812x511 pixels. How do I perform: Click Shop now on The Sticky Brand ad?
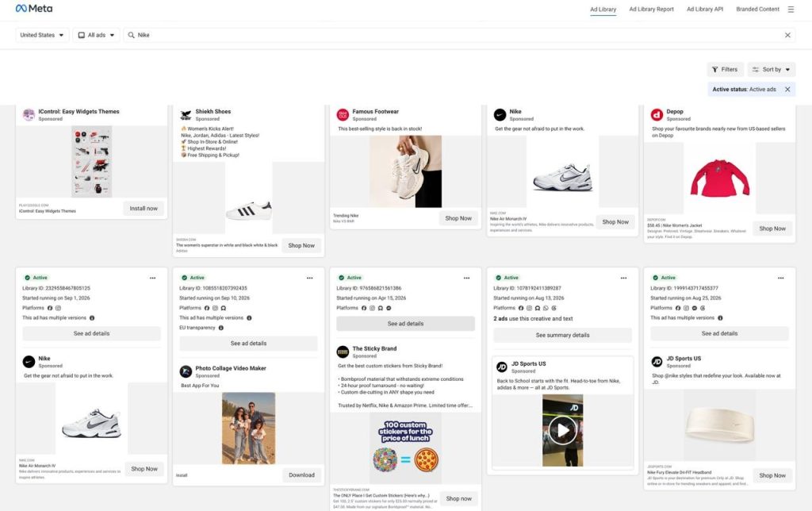pos(459,499)
